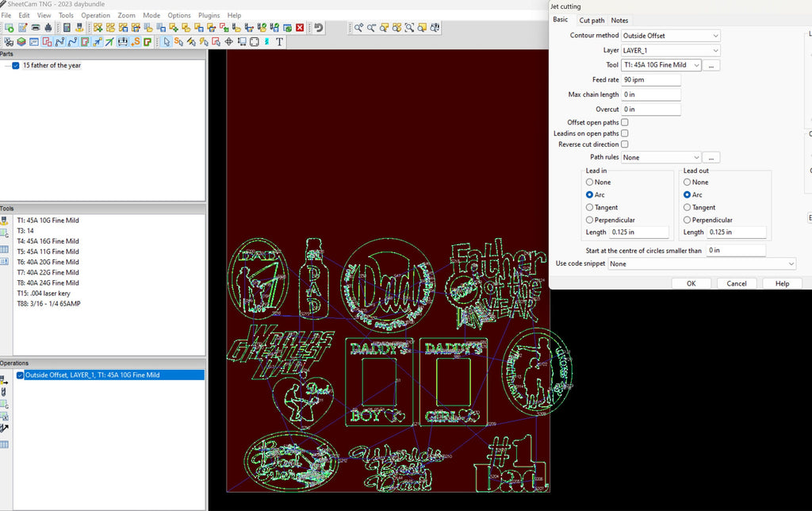Select None for Lead out
Viewport: 812px width, 511px height.
coord(687,182)
